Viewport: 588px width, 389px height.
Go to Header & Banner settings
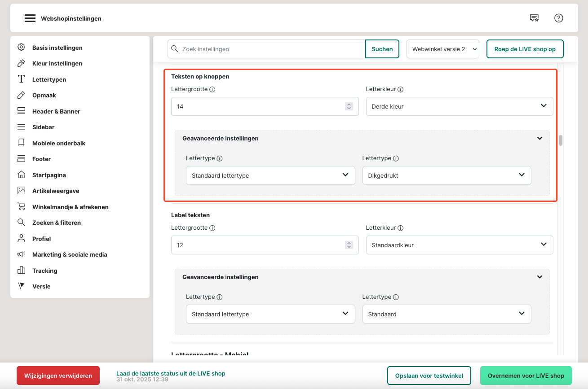coord(56,111)
